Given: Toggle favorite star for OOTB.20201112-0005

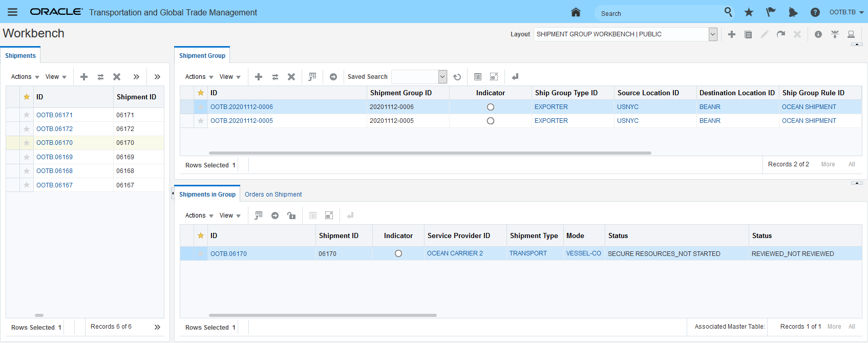Looking at the screenshot, I should pyautogui.click(x=201, y=121).
